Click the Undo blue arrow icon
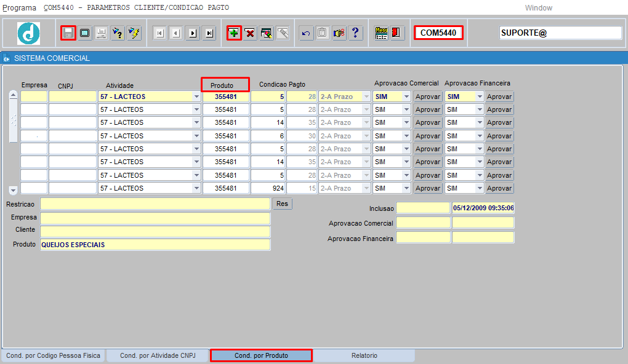 (x=306, y=33)
